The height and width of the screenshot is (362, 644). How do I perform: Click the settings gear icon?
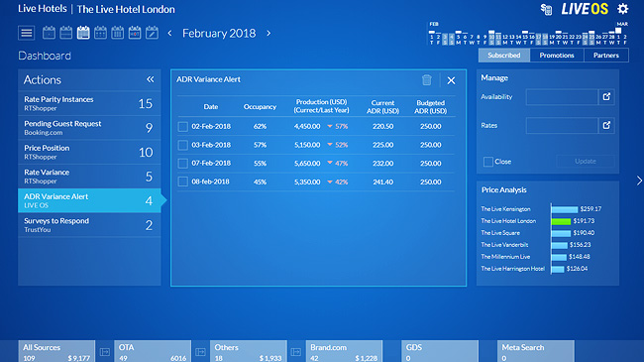coord(622,9)
